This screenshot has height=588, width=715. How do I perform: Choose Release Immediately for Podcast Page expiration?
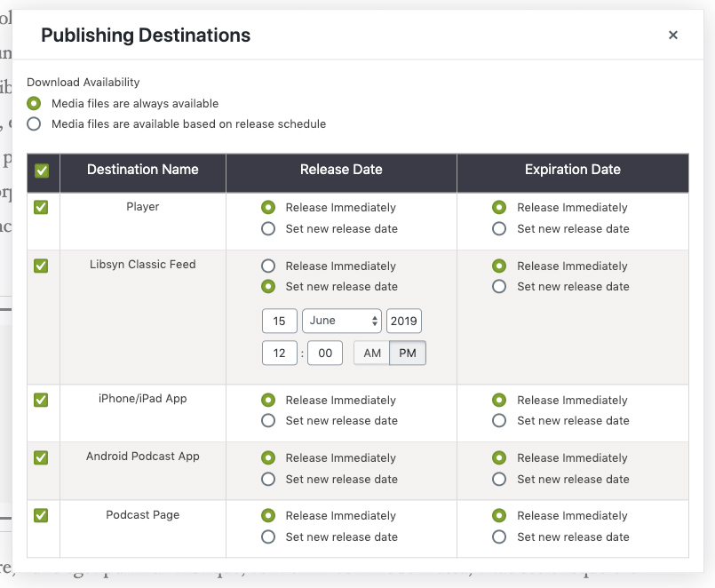[x=499, y=516]
